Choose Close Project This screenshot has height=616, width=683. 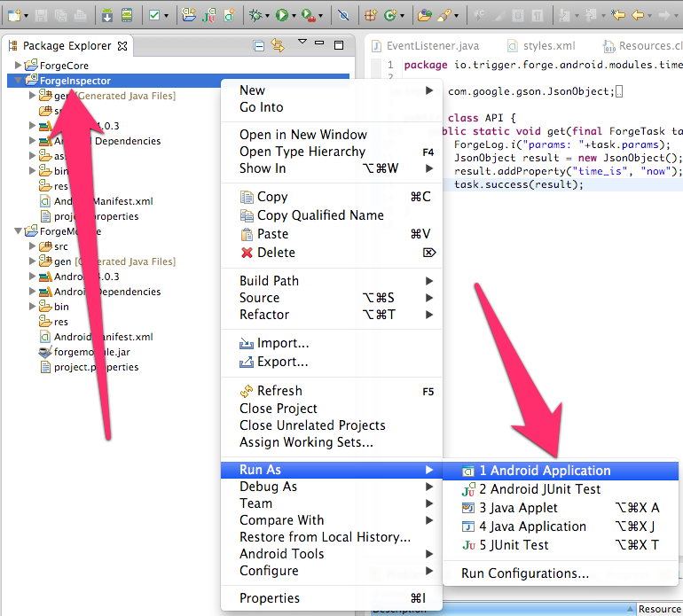[332, 409]
